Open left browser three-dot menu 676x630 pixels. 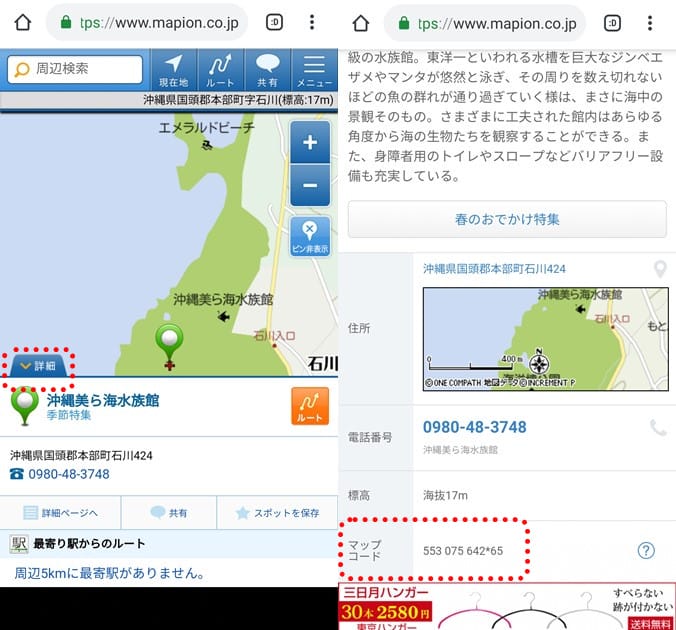point(312,22)
